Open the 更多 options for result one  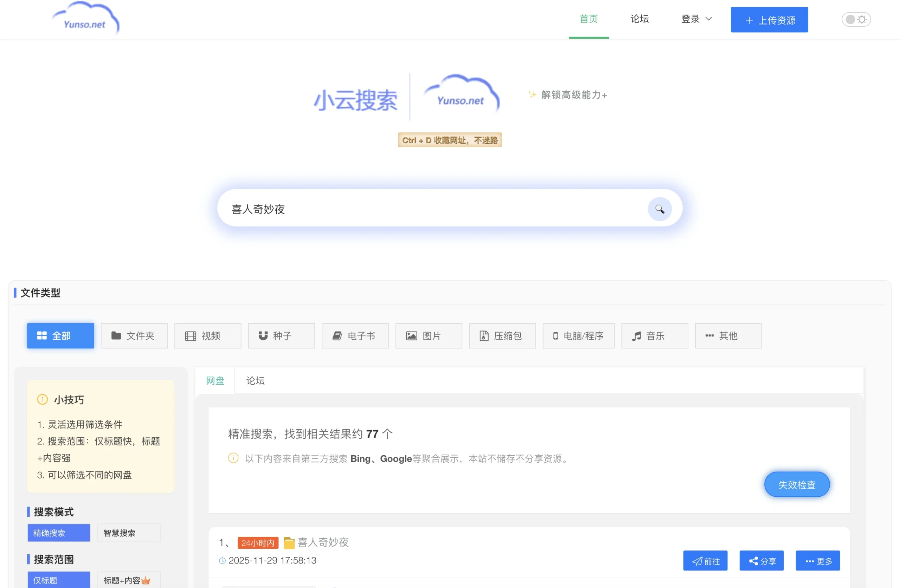[818, 561]
